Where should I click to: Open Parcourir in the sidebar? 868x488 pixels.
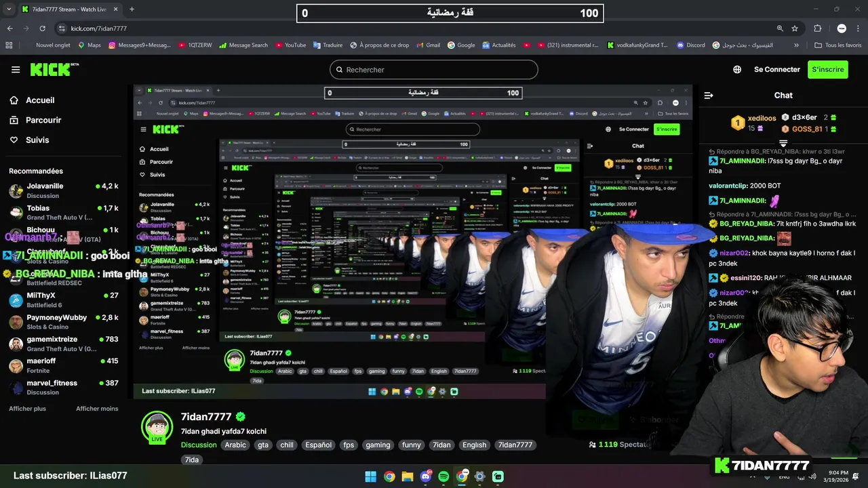click(x=35, y=120)
